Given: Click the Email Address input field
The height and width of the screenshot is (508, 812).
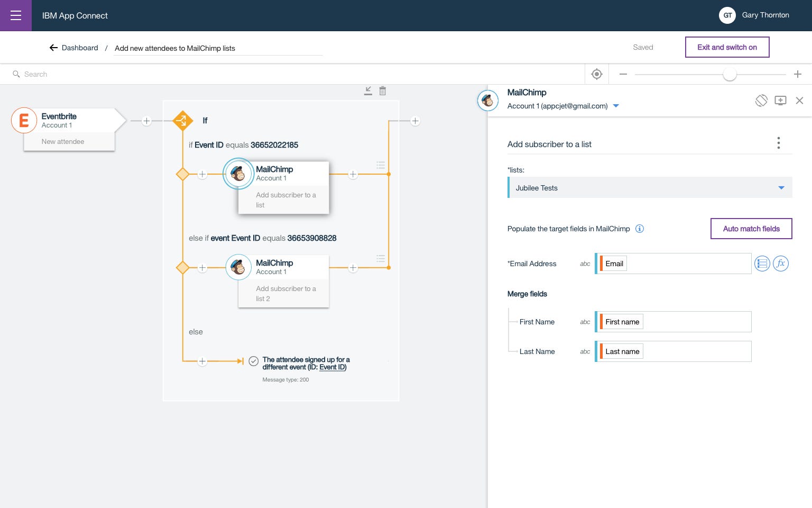Looking at the screenshot, I should pos(673,264).
